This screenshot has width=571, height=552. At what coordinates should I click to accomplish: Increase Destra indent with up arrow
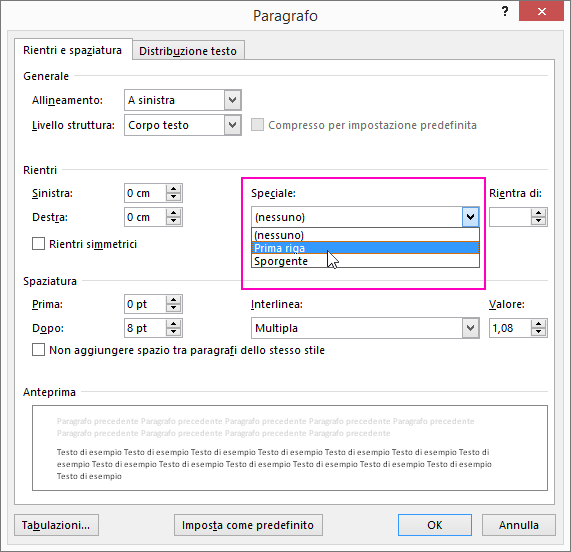[174, 213]
